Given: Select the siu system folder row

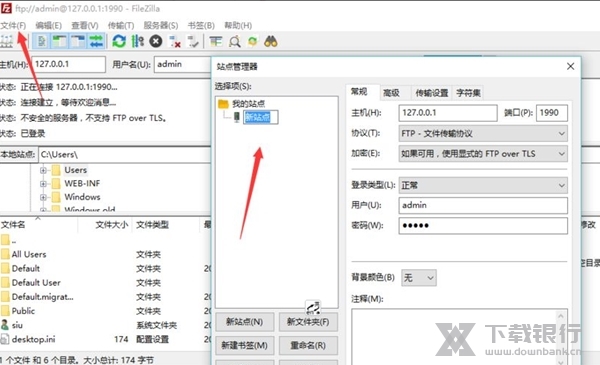Looking at the screenshot, I should click(105, 325).
